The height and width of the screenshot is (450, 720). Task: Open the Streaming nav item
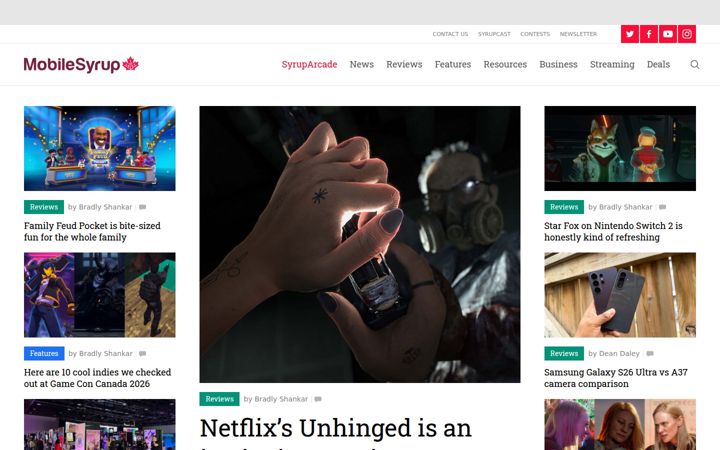click(612, 64)
